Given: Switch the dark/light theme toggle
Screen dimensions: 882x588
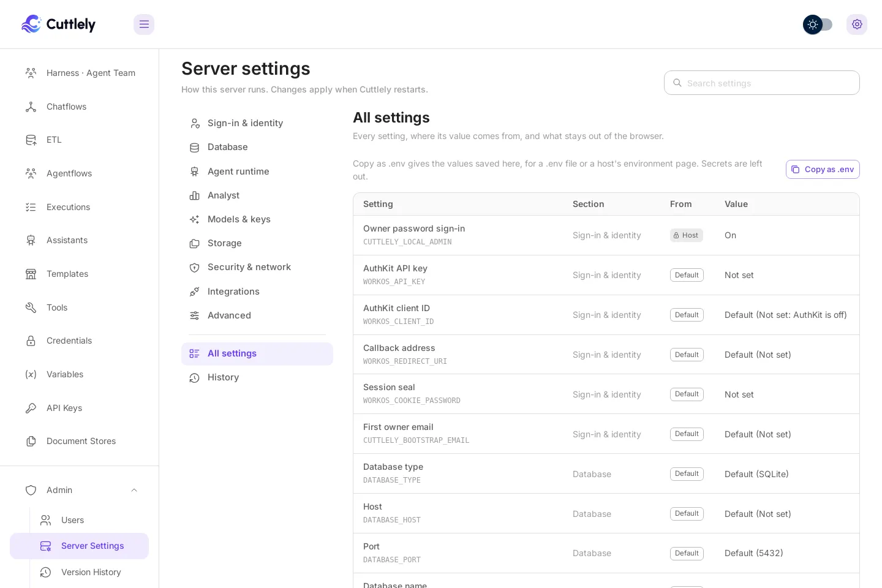Looking at the screenshot, I should (818, 24).
